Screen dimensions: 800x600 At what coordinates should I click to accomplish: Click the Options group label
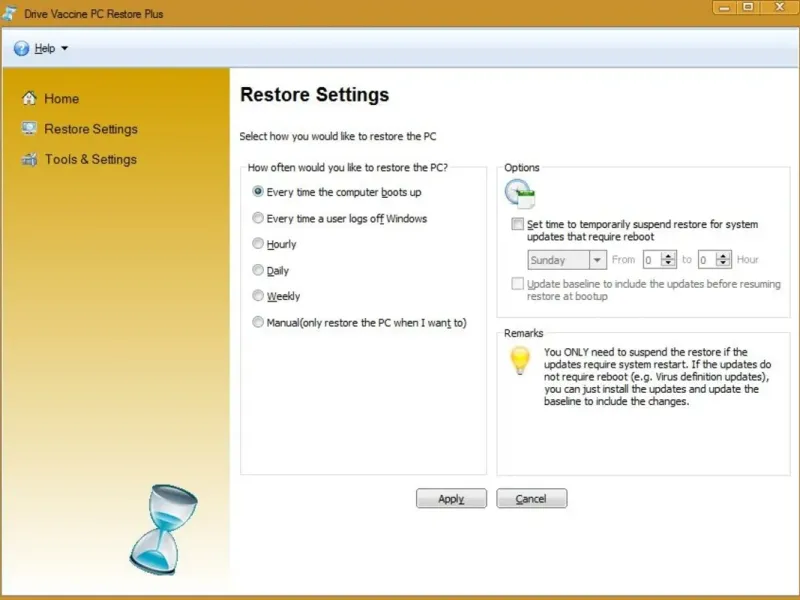pos(521,168)
